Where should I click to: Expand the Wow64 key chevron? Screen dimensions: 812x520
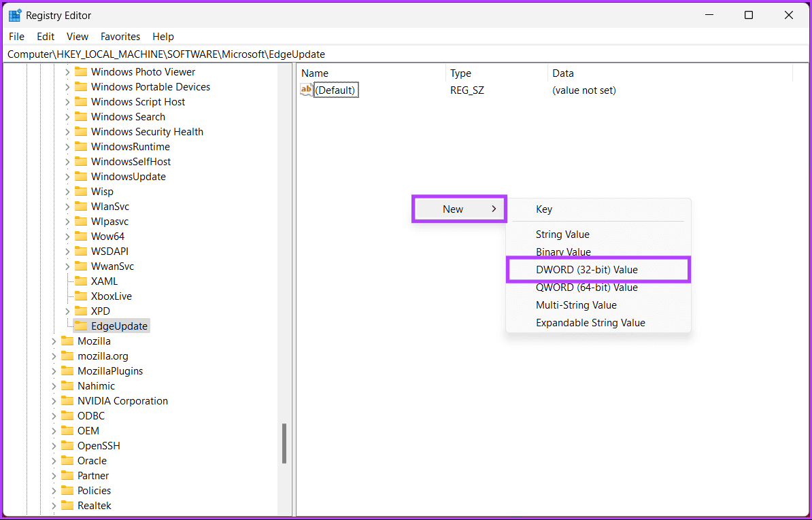click(67, 237)
